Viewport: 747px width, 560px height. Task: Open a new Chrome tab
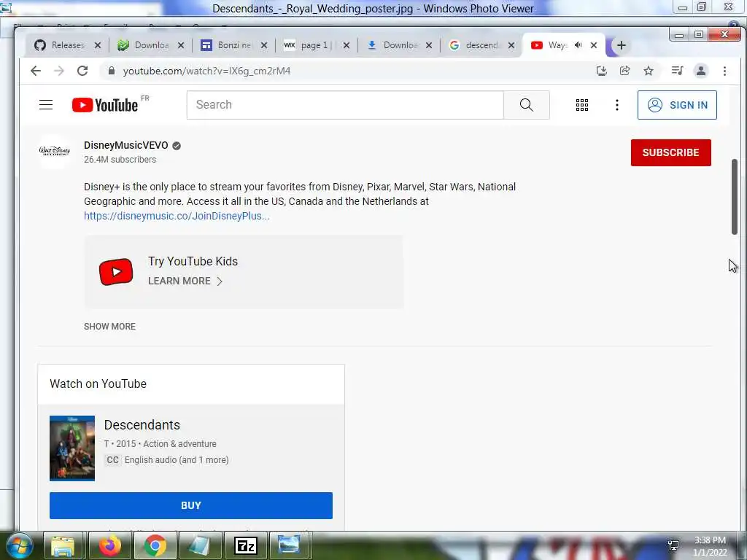pyautogui.click(x=622, y=45)
